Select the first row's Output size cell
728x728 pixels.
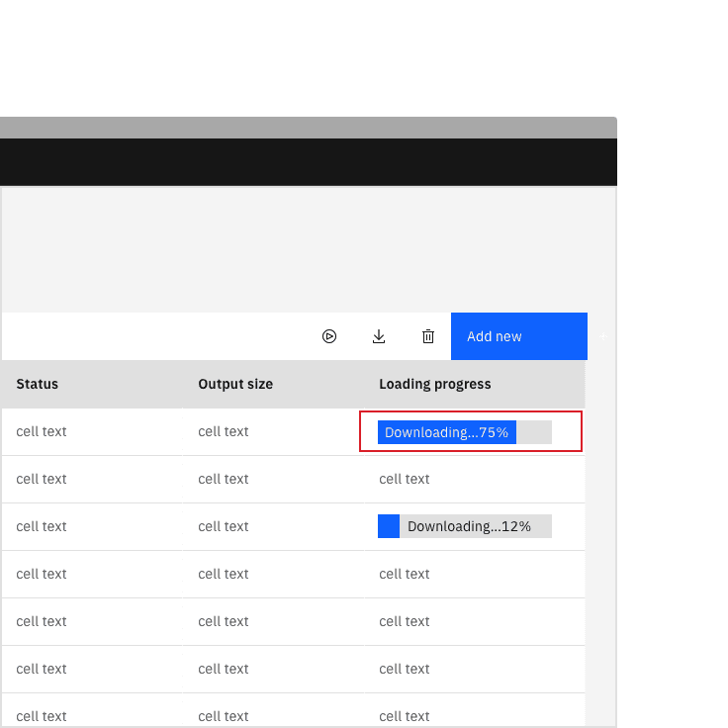coord(224,431)
